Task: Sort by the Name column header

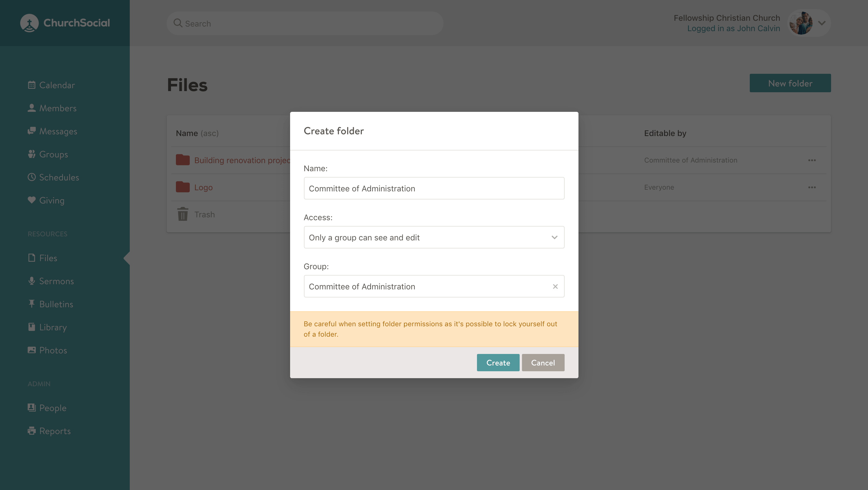Action: [x=197, y=133]
